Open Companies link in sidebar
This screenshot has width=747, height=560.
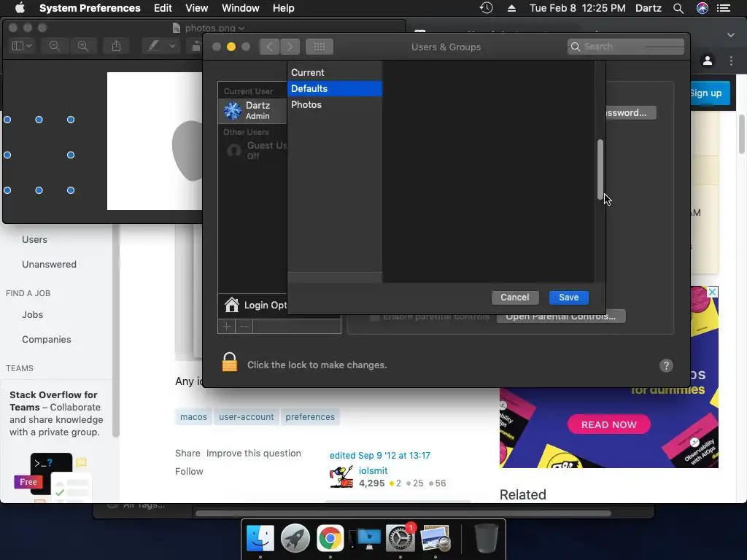pos(46,340)
